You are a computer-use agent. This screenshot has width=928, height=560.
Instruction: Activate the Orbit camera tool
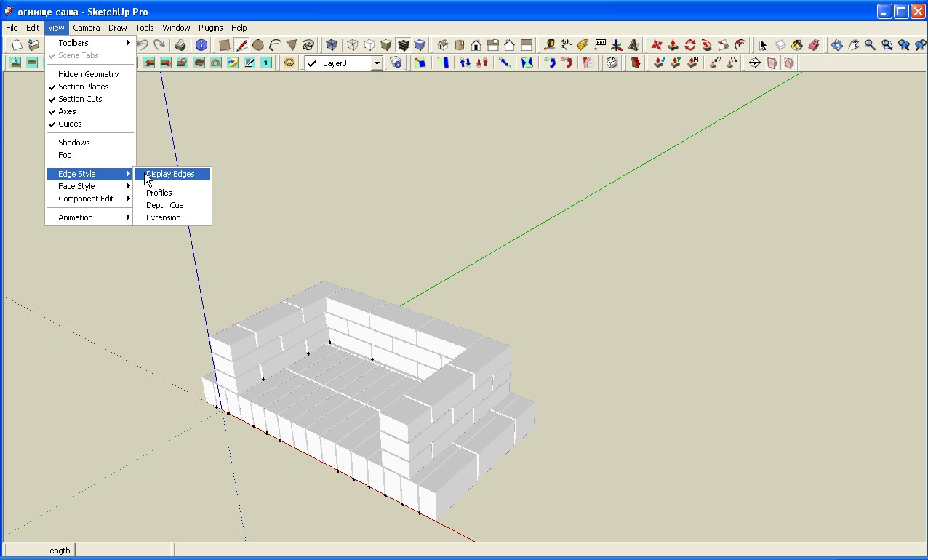pyautogui.click(x=837, y=45)
